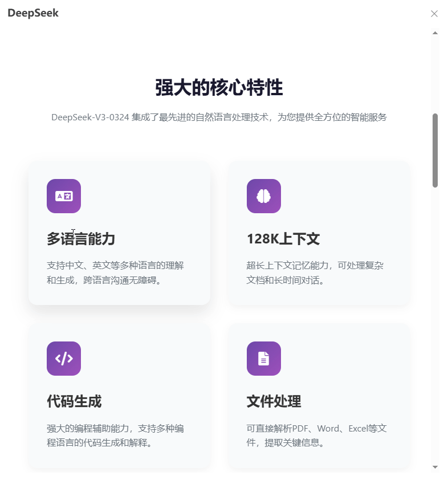This screenshot has height=480, width=448.
Task: Click the 可直接解析PDF、Word、Excel description
Action: [317, 436]
